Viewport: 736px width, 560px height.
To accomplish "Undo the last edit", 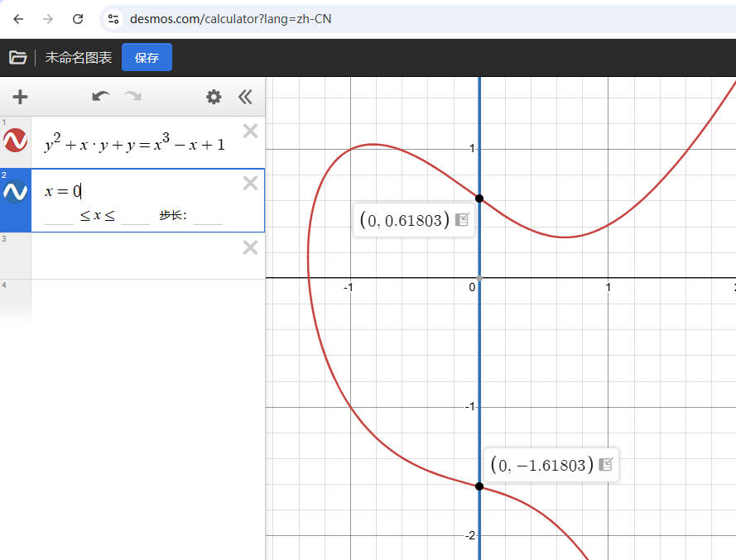I will click(x=101, y=97).
